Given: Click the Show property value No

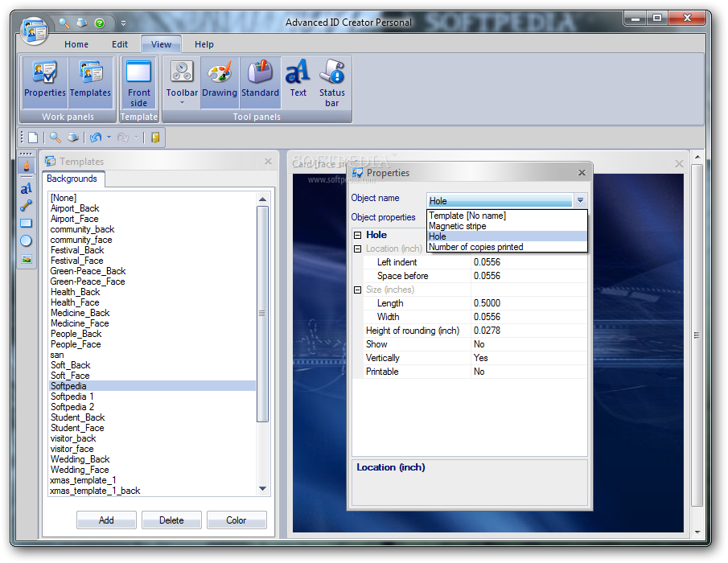Looking at the screenshot, I should (x=529, y=344).
